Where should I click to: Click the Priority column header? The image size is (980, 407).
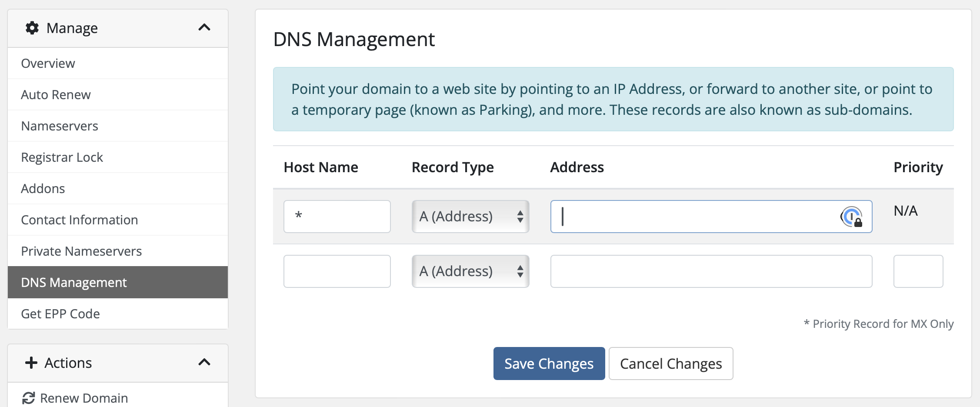[918, 167]
